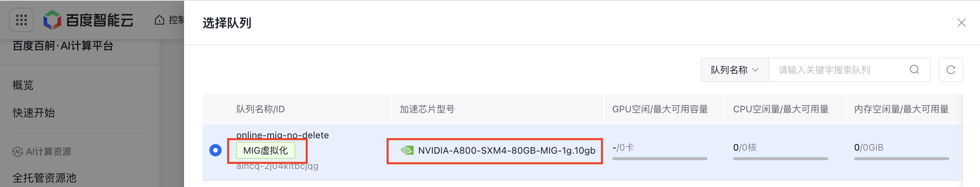Click the 加速芯片型号 column header
The image size is (980, 187).
[x=427, y=109]
